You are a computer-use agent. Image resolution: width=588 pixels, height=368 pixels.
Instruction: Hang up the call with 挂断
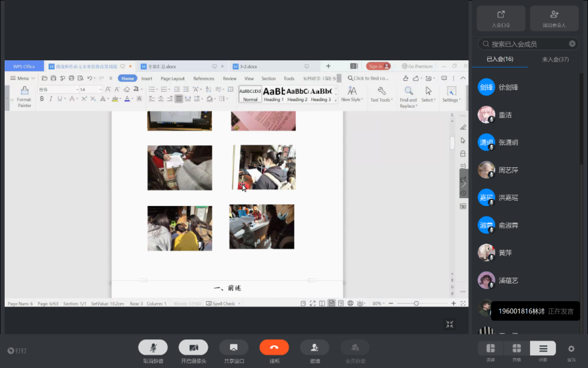point(274,347)
